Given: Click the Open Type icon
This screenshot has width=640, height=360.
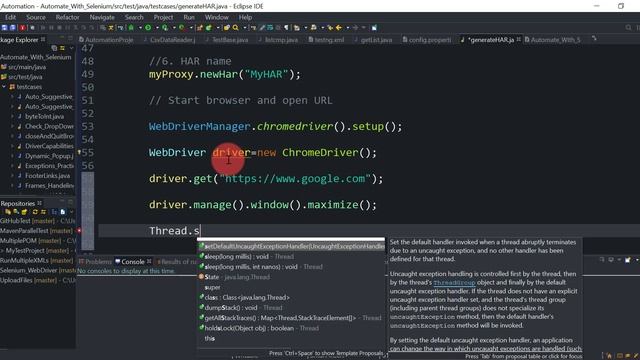Looking at the screenshot, I should pyautogui.click(x=227, y=28).
